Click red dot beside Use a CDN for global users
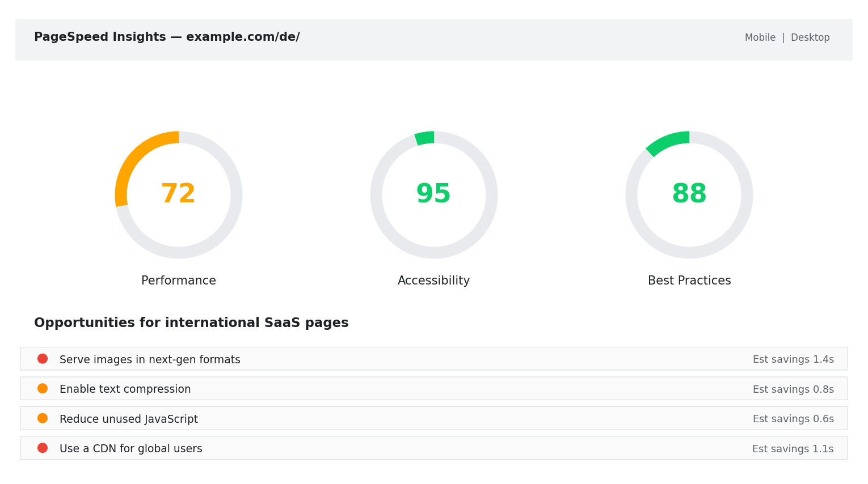 (x=43, y=448)
